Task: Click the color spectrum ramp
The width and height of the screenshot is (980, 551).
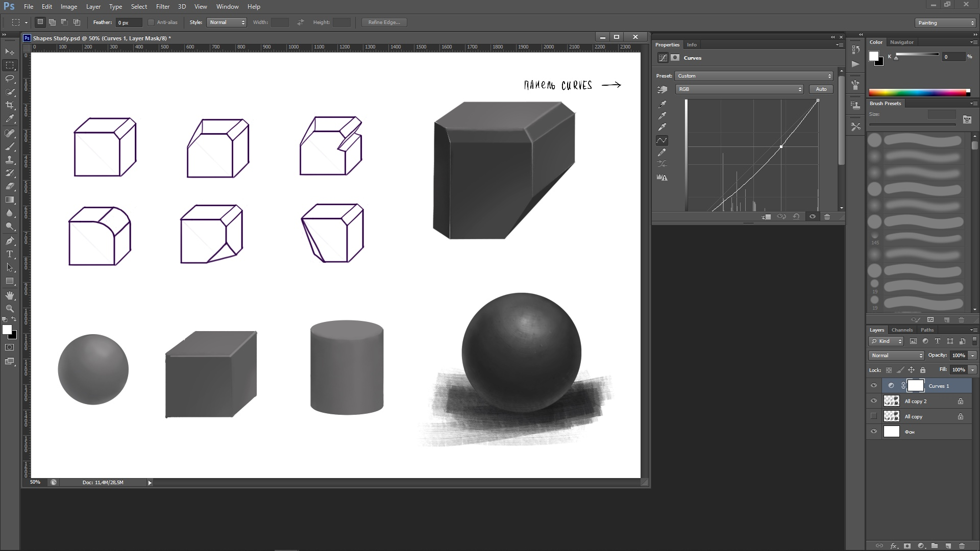Action: [919, 92]
